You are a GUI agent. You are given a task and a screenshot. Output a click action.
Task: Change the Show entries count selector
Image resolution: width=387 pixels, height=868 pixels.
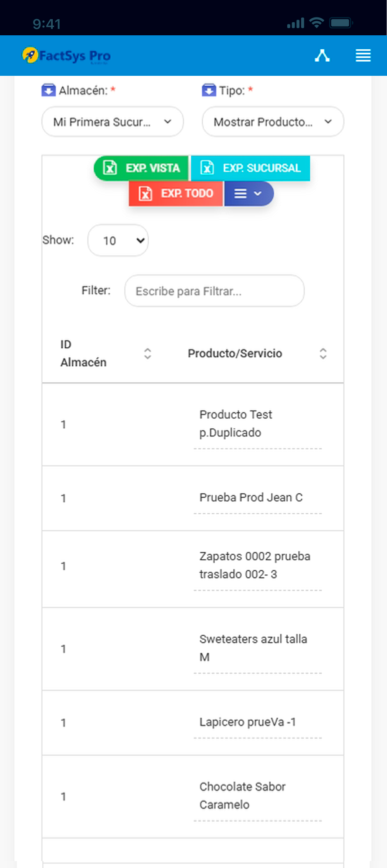118,240
